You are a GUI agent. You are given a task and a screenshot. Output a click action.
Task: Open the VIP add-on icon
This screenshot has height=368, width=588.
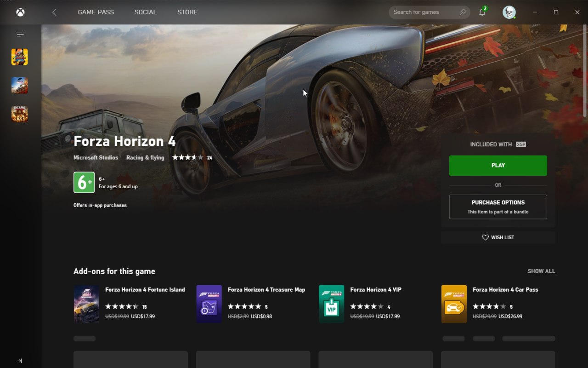331,304
